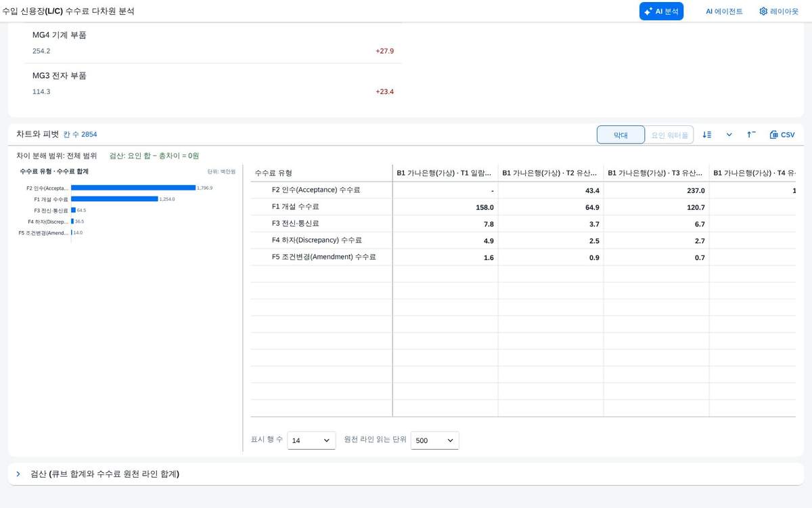Click the 43.4 cell value
This screenshot has height=508, width=812.
592,191
